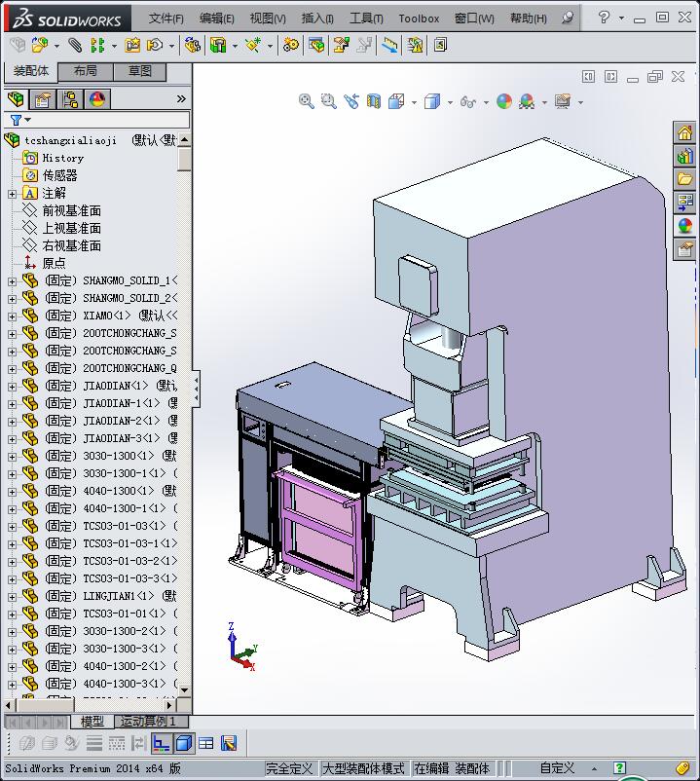Viewport: 700px width, 781px height.
Task: Expand the SHANGMO_SOLID_1 component
Action: coord(12,281)
